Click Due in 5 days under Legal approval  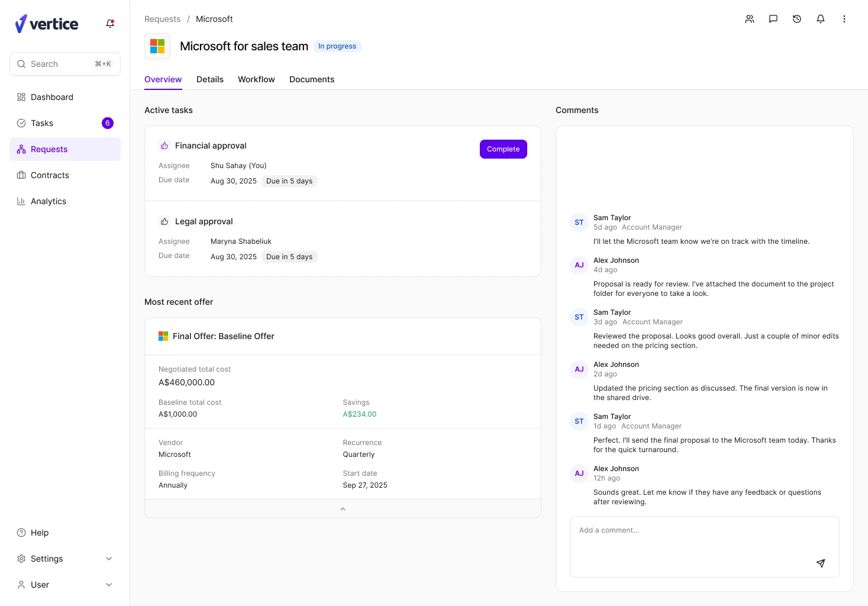(x=289, y=257)
